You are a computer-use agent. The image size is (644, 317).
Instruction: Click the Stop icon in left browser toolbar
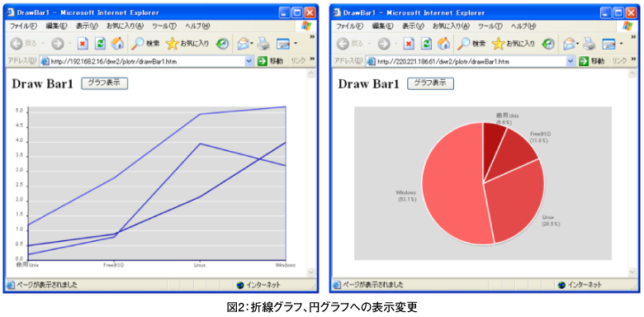pos(83,44)
